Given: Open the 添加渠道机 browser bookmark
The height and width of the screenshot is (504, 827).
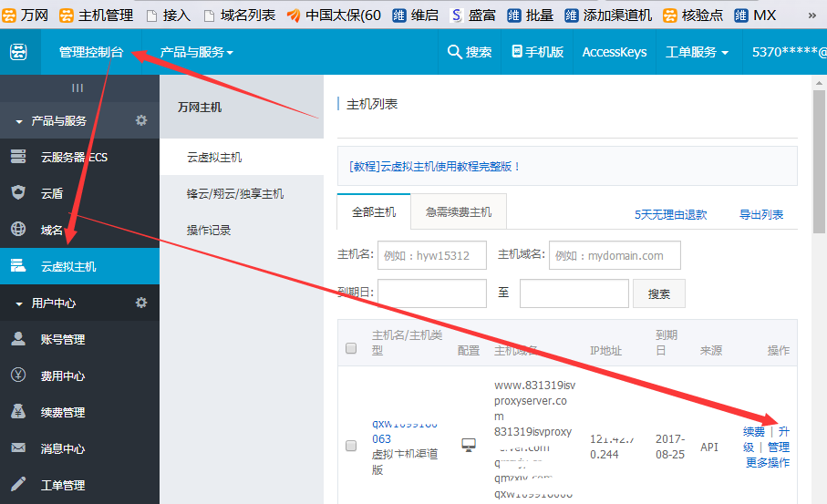Looking at the screenshot, I should [x=608, y=15].
